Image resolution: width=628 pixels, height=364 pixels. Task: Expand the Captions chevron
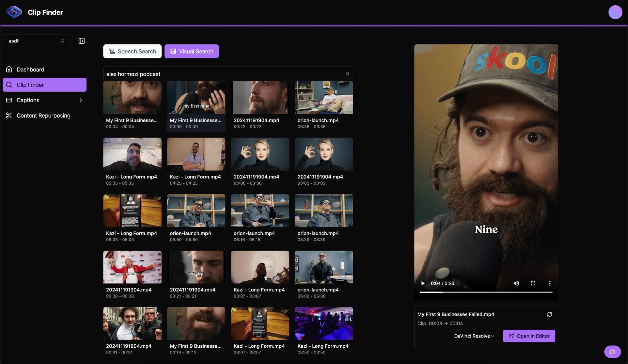(81, 100)
